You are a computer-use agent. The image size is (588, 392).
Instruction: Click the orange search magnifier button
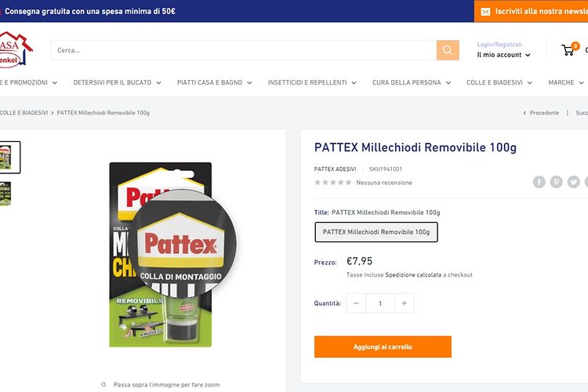pyautogui.click(x=448, y=50)
